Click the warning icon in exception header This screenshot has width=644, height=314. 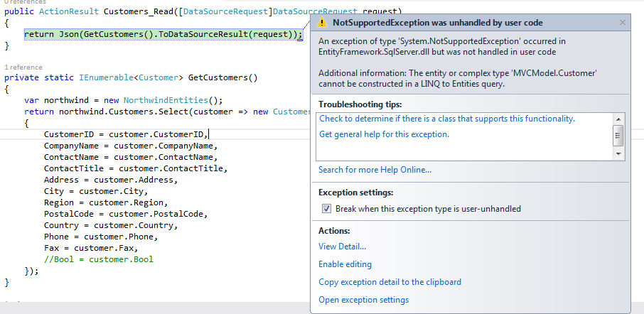click(322, 23)
